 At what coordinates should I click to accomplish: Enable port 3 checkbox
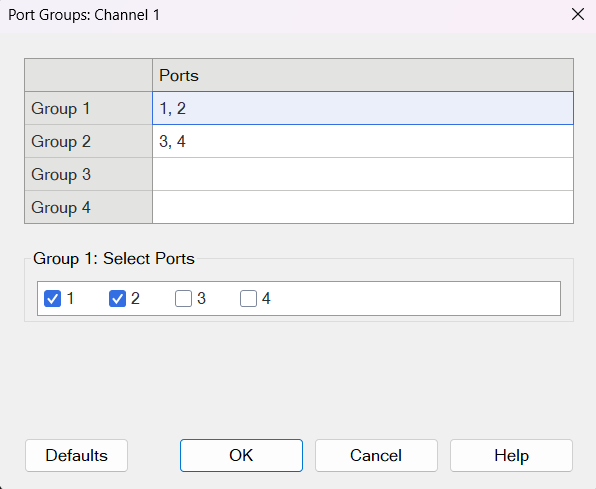(x=183, y=298)
